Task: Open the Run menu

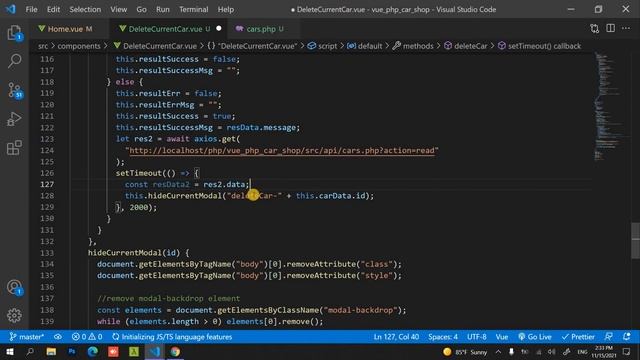Action: click(162, 9)
